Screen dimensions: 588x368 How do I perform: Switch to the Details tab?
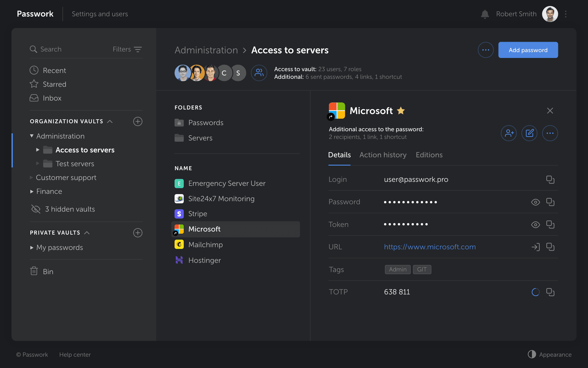[339, 155]
